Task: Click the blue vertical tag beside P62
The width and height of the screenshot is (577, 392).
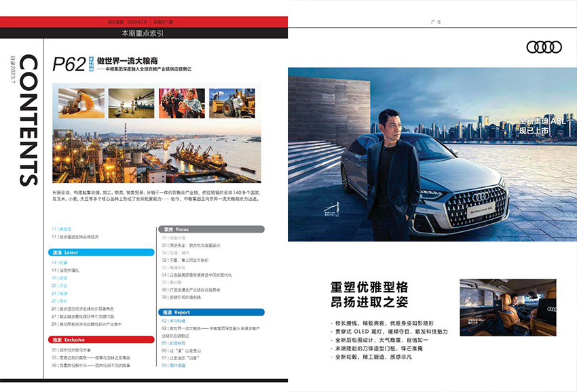Action: point(91,64)
